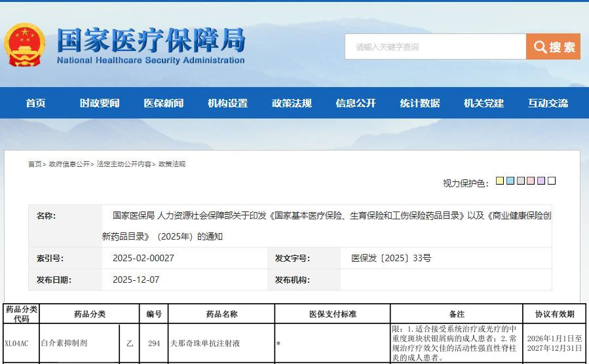This screenshot has height=364, width=589.
Task: Click the national emblem logo
Action: [25, 45]
